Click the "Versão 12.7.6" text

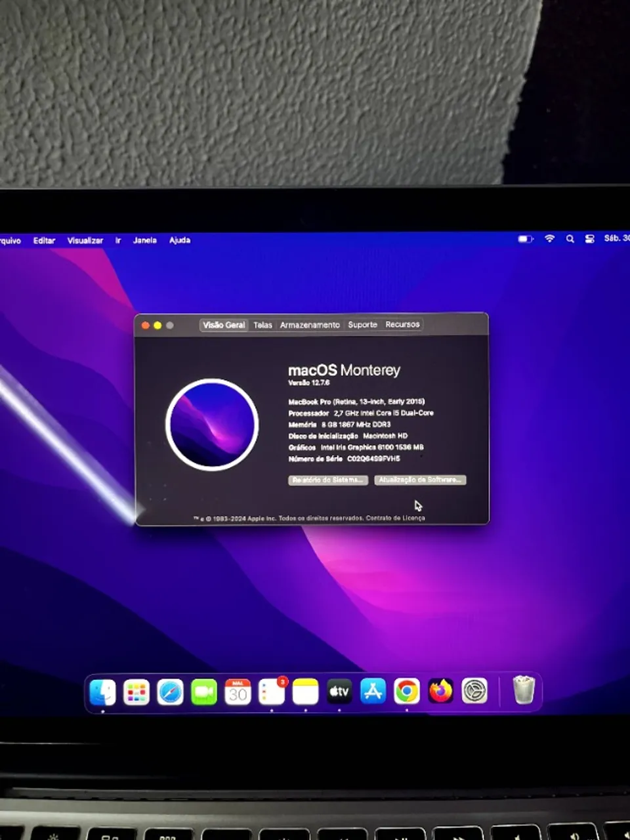(308, 383)
